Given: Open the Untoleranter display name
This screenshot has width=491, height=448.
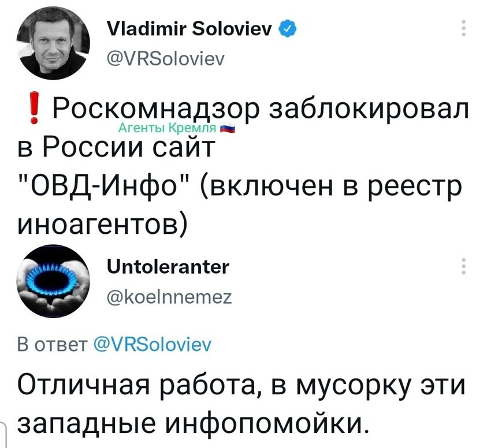Looking at the screenshot, I should click(x=168, y=267).
